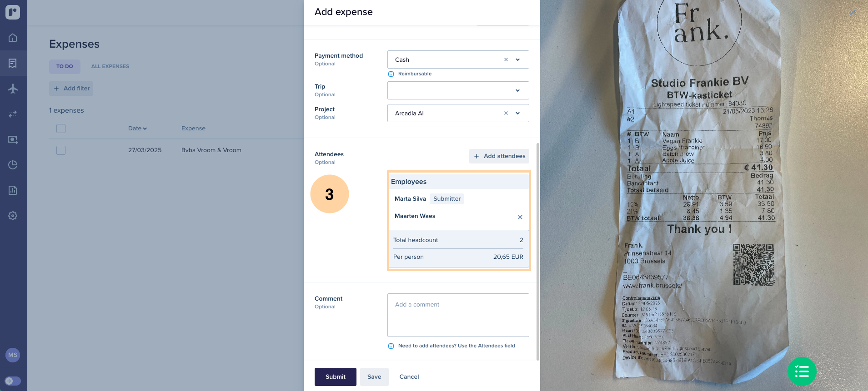Check the select-all expenses checkbox

tap(61, 129)
